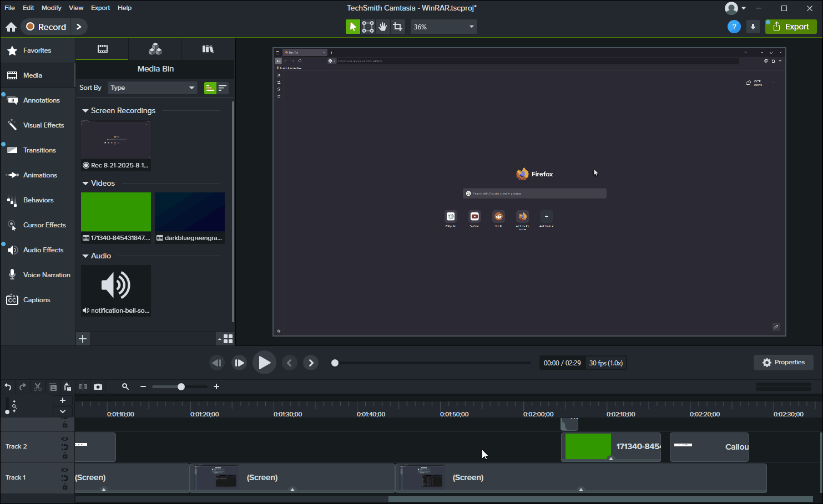Switch to the Library tab above Media Bin
This screenshot has height=504, width=823.
(x=208, y=49)
